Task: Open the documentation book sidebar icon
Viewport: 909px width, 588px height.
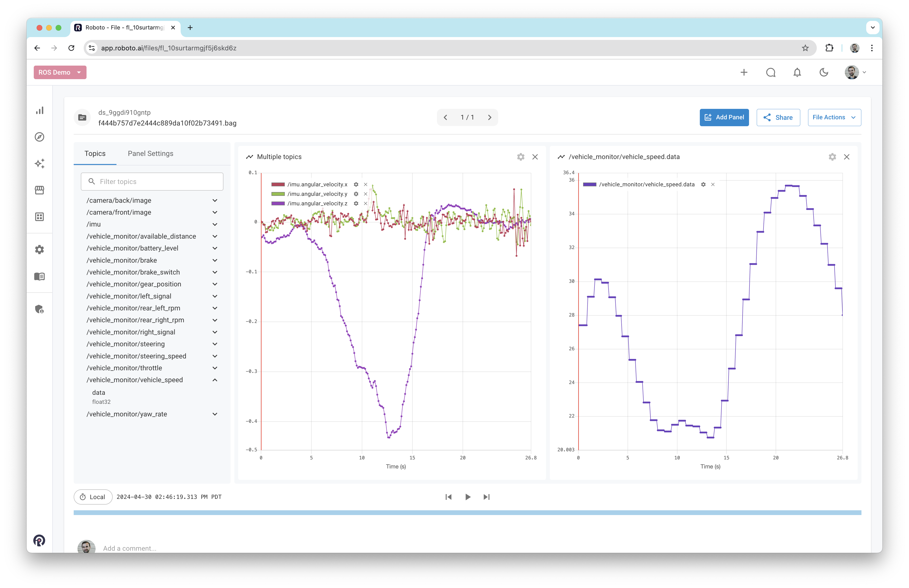Action: (40, 276)
